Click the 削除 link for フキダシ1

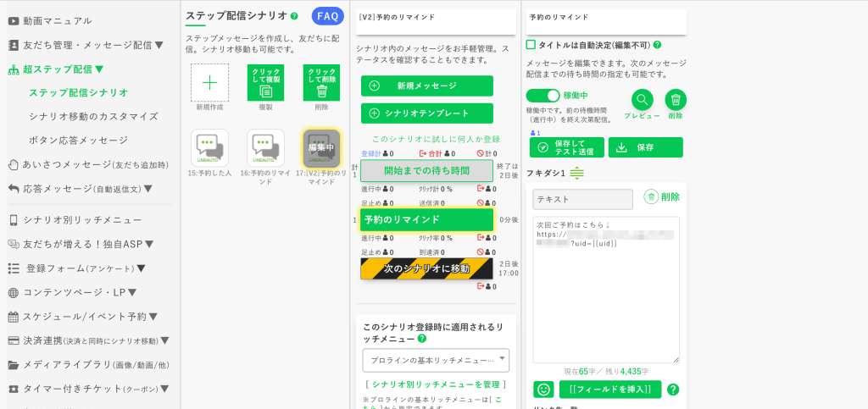point(662,196)
